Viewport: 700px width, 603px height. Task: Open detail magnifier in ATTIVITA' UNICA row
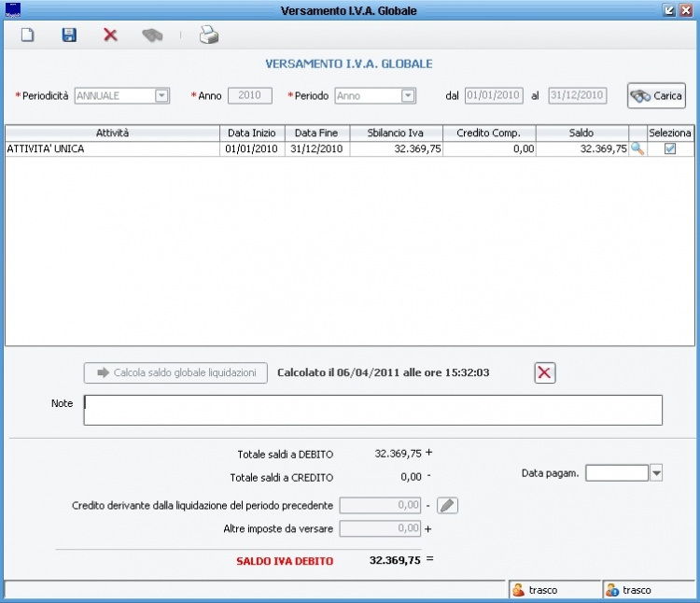tap(638, 148)
